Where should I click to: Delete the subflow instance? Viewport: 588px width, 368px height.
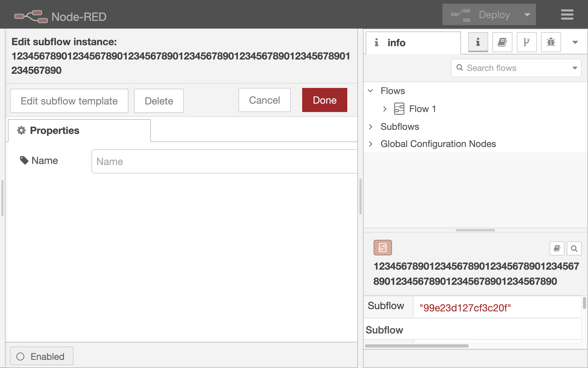point(159,101)
